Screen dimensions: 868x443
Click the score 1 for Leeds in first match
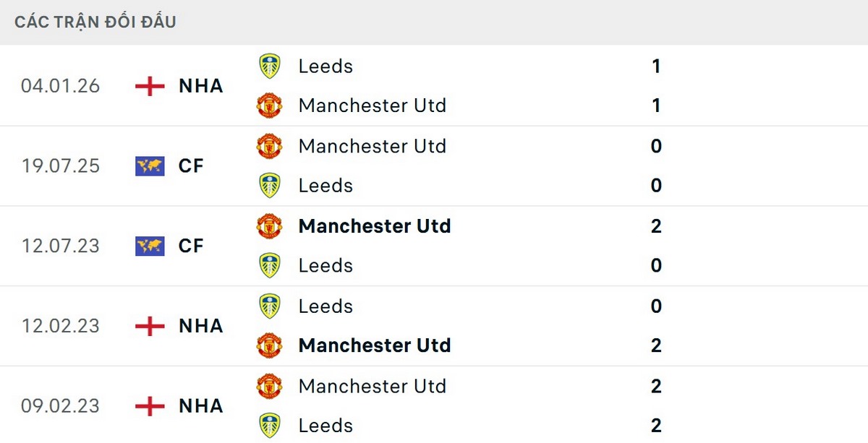(x=655, y=66)
